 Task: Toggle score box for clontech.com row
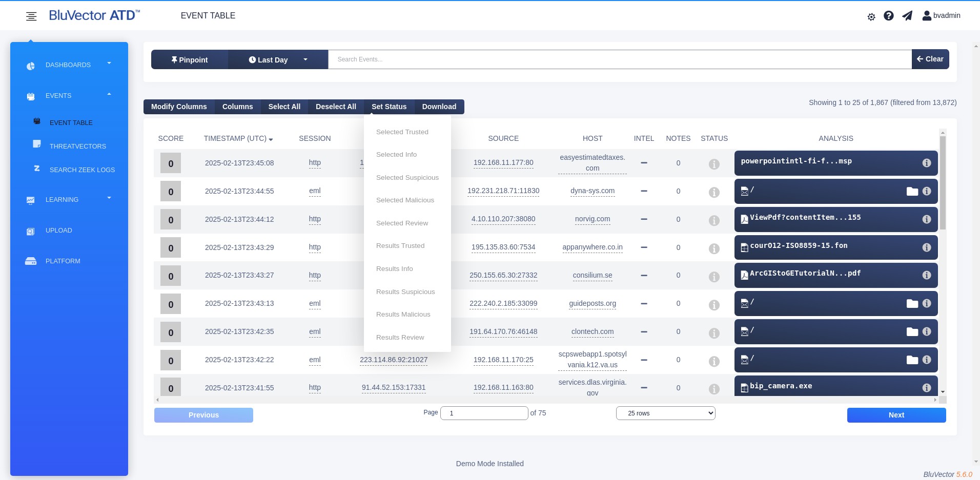[x=171, y=332]
